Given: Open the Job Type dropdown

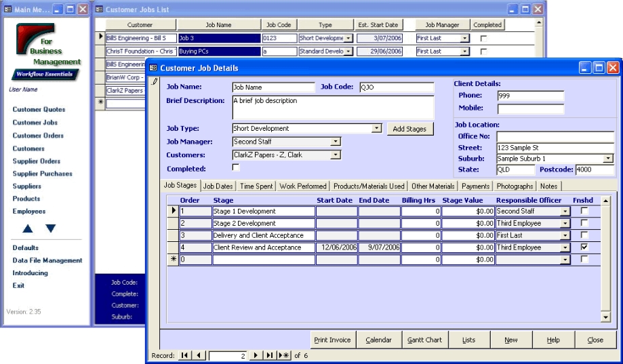Looking at the screenshot, I should click(377, 128).
